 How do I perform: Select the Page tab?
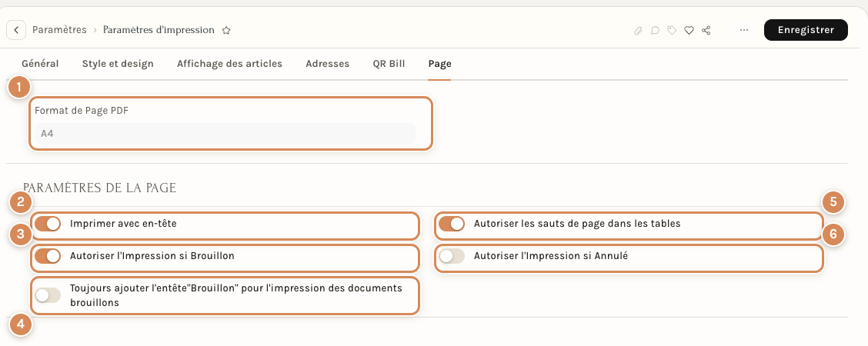tap(439, 64)
